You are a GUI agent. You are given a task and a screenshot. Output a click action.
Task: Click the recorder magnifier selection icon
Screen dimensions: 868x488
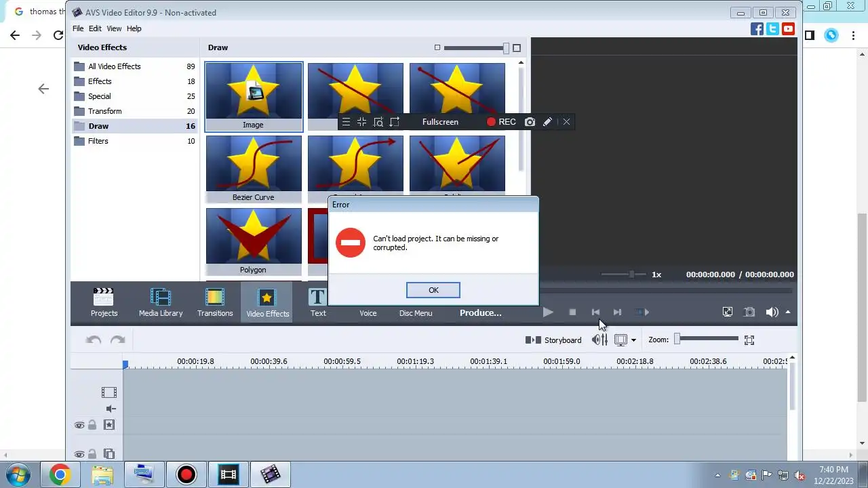pos(378,122)
